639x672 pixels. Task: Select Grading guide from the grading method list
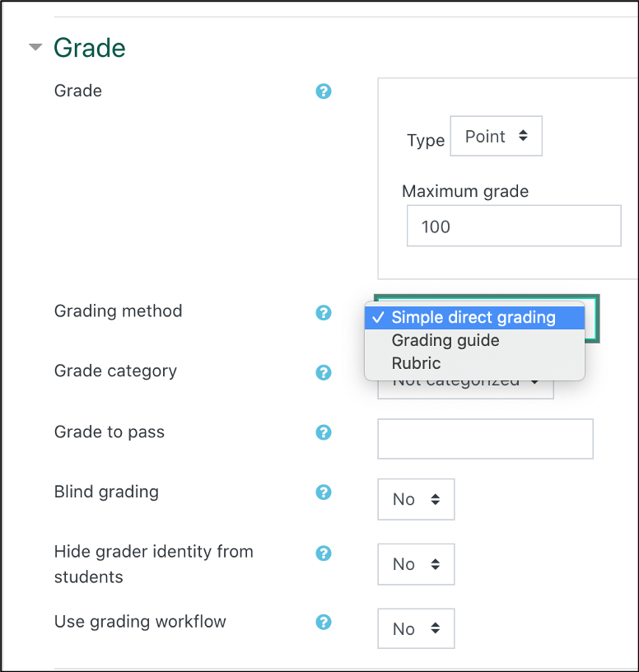[x=445, y=340]
